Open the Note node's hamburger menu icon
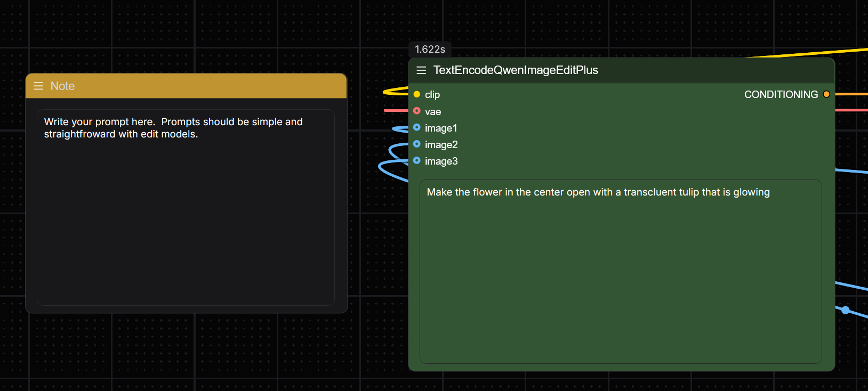 pos(38,86)
